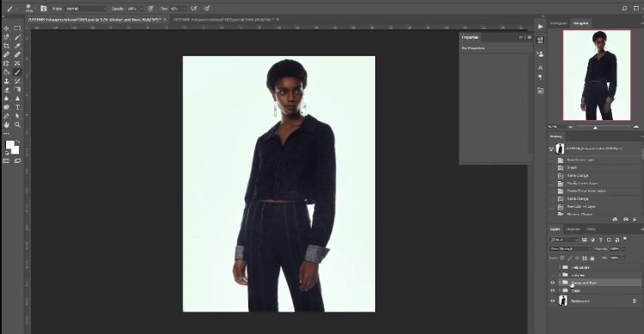
Task: Select the Eyedropper tool
Action: click(x=17, y=46)
